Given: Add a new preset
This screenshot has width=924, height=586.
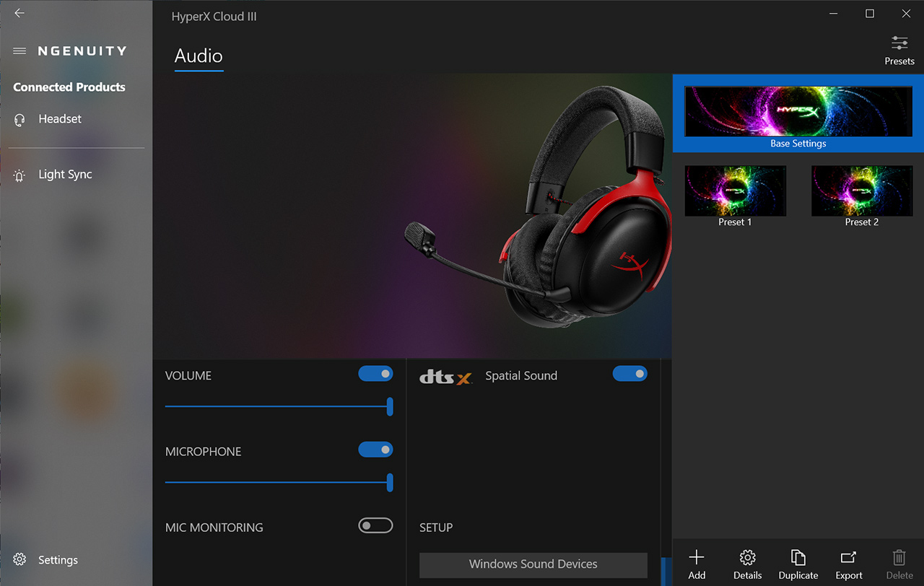Looking at the screenshot, I should 697,564.
